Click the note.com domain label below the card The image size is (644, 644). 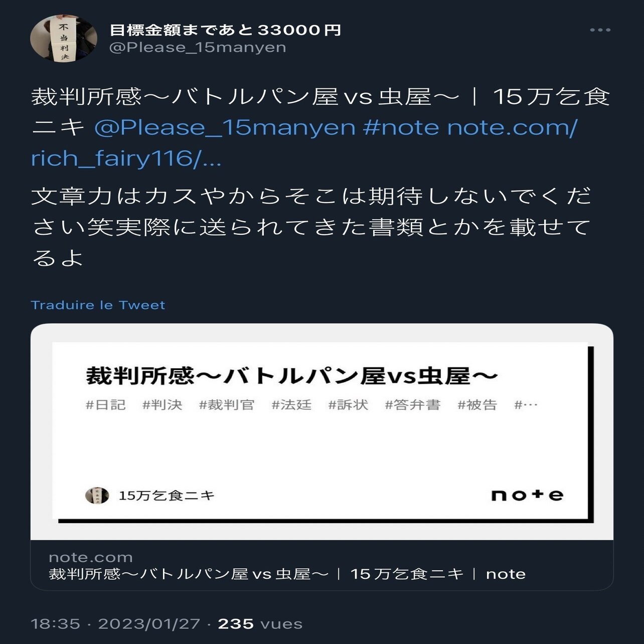click(x=91, y=557)
